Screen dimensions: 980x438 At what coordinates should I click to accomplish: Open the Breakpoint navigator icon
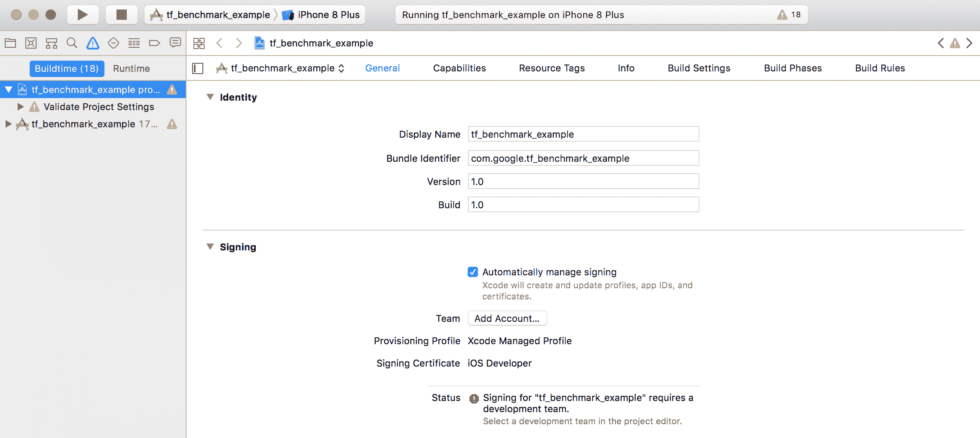(x=154, y=43)
